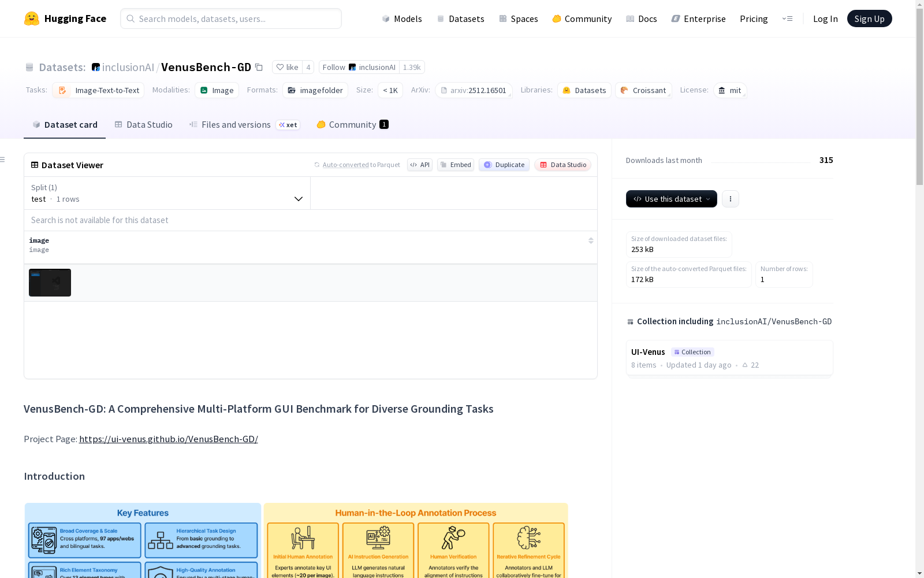Click the Duplicate button
This screenshot has height=578, width=924.
(504, 165)
